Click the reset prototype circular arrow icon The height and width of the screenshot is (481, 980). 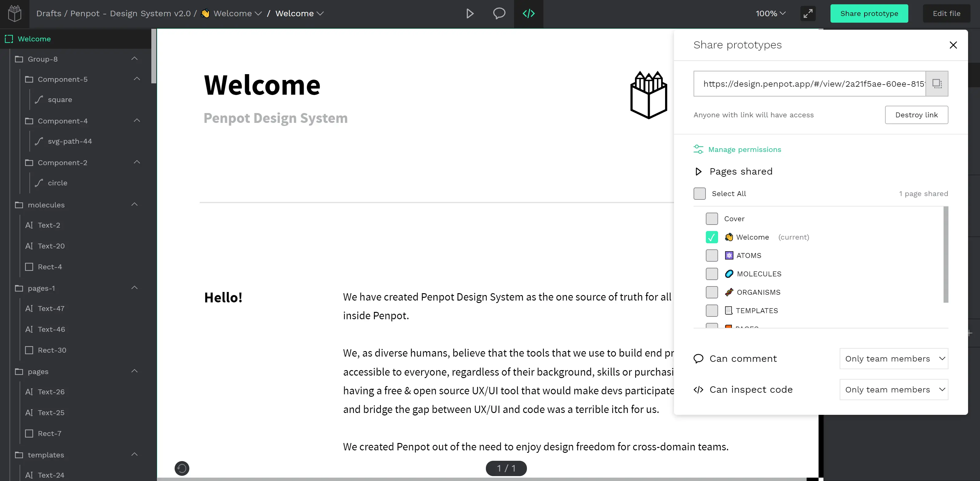click(x=182, y=468)
